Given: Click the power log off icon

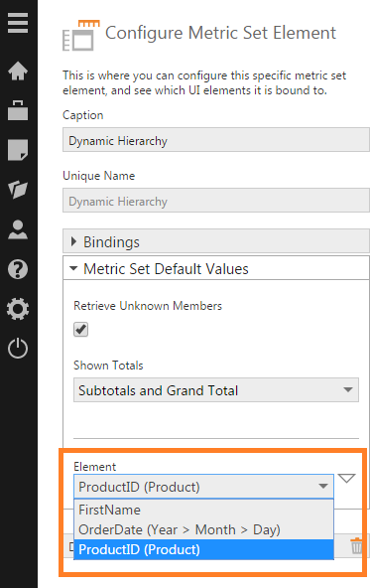Looking at the screenshot, I should click(18, 349).
